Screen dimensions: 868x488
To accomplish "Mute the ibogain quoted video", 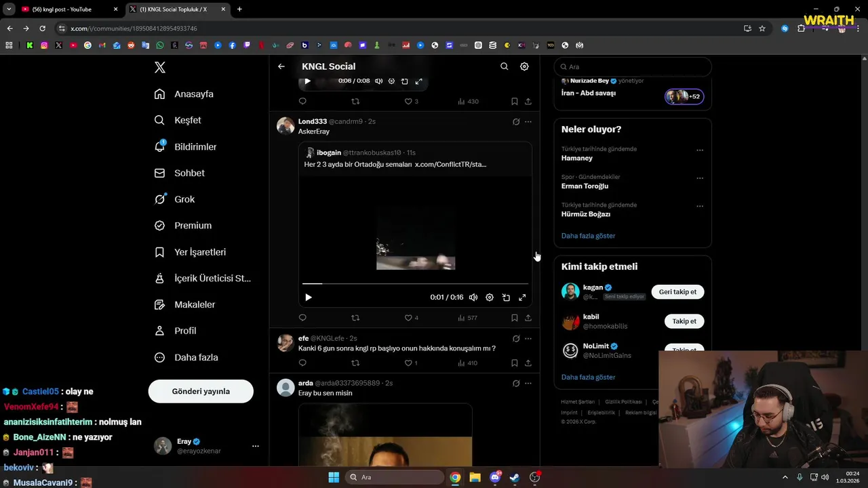I will (x=473, y=297).
